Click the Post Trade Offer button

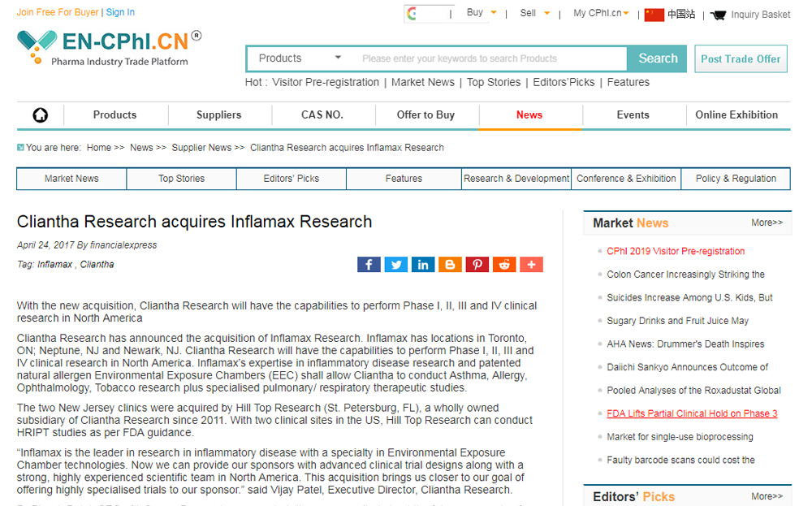tap(740, 59)
